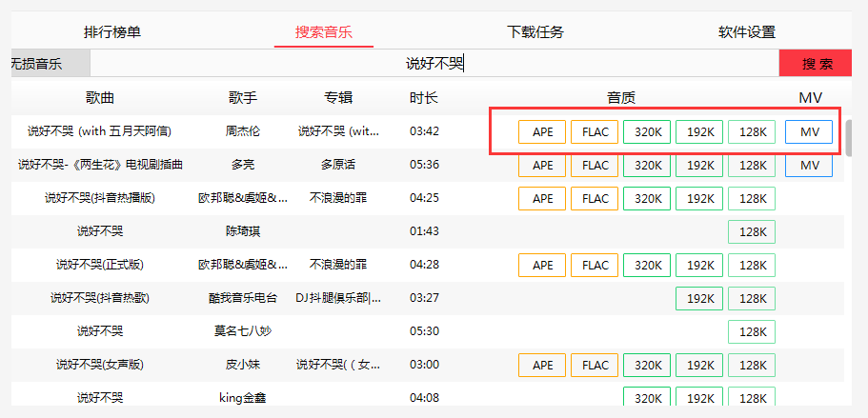Viewport: 868px width, 418px height.
Task: Click MV button for 周杰伦 song
Action: pyautogui.click(x=809, y=131)
